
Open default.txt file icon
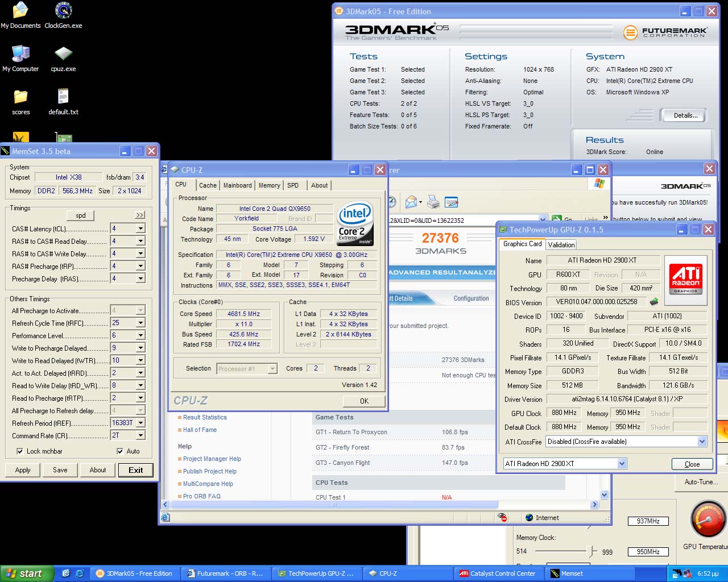(63, 102)
